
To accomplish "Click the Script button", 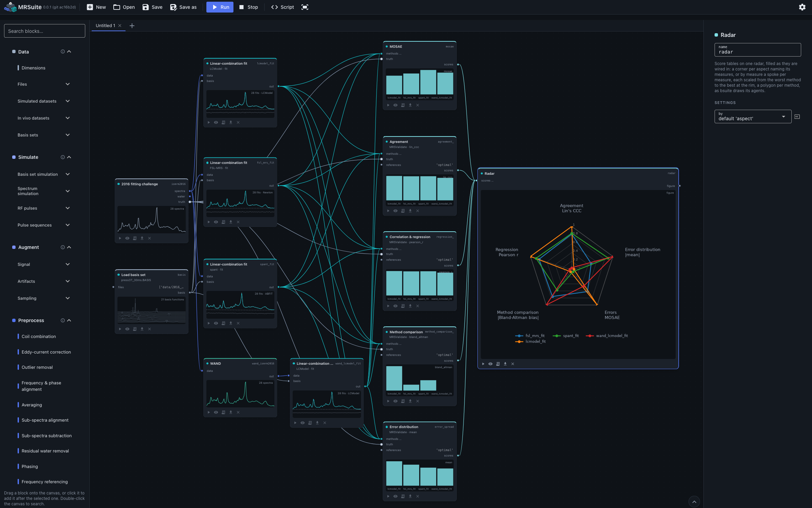I will [283, 7].
